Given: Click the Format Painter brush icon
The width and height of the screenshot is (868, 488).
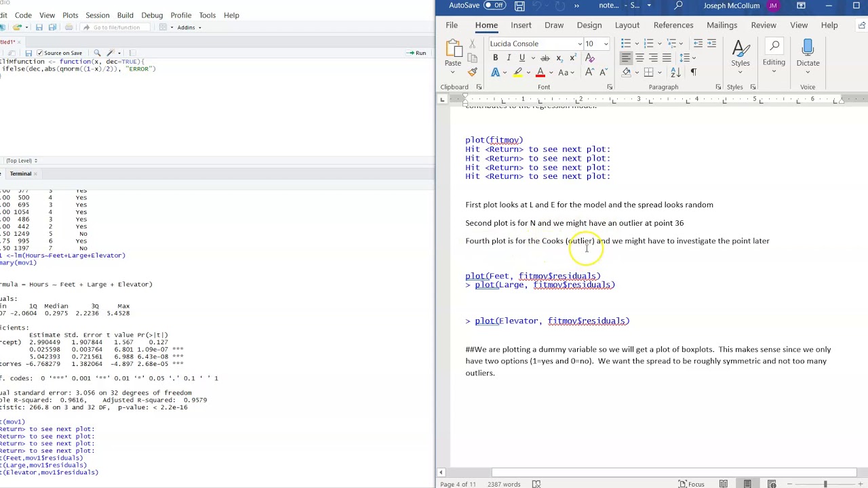Looking at the screenshot, I should click(473, 72).
